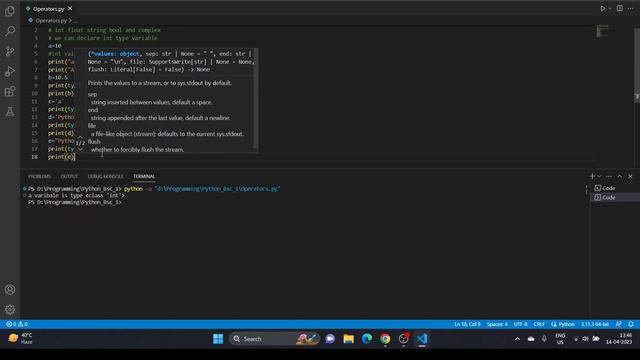This screenshot has height=360, width=640.
Task: Open the clock and date 13:46
Action: pyautogui.click(x=619, y=339)
